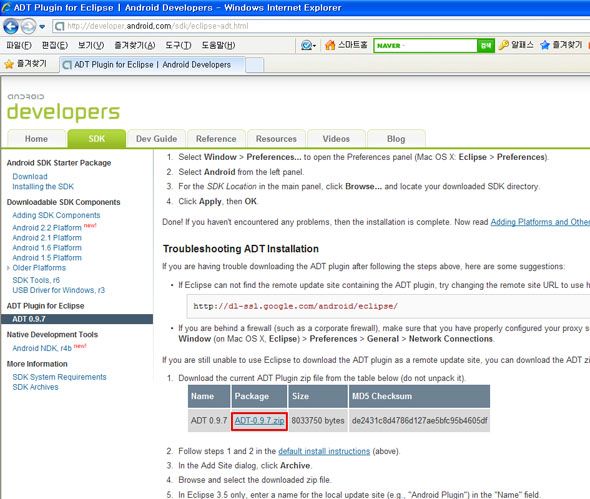590x499 pixels.
Task: Click the ADT 0.9.7 name table cell
Action: (x=209, y=421)
